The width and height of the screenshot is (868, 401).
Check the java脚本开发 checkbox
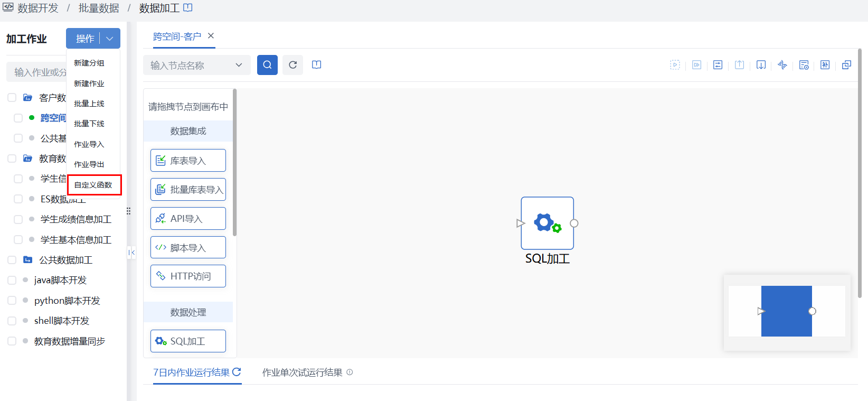pos(12,280)
